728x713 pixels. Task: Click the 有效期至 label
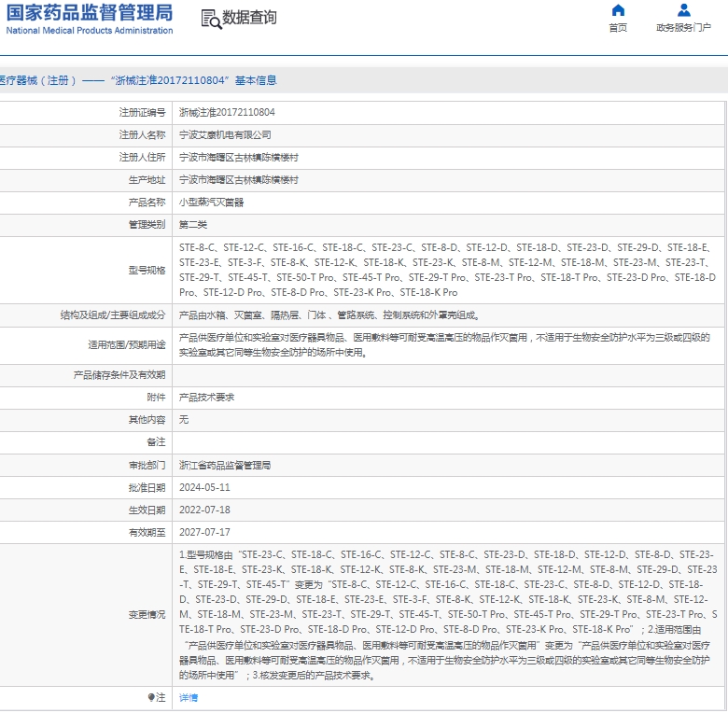[147, 532]
